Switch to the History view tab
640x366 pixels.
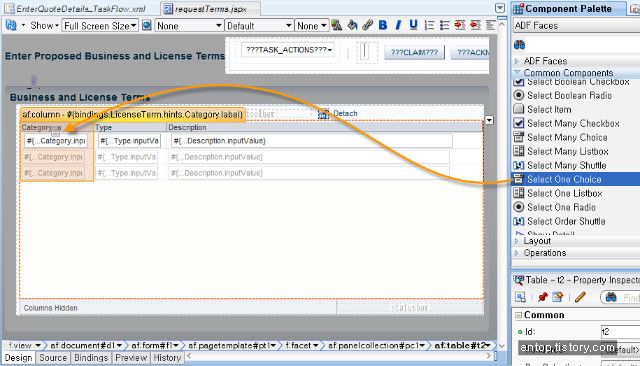coord(167,358)
